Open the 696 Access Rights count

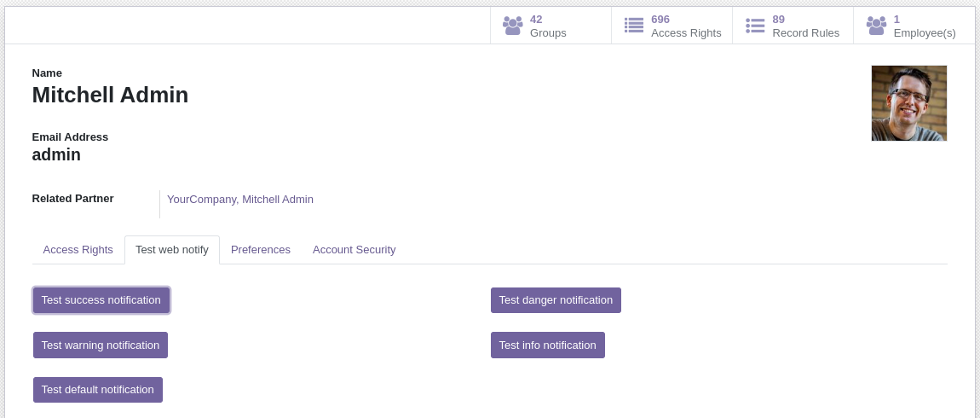(x=685, y=26)
